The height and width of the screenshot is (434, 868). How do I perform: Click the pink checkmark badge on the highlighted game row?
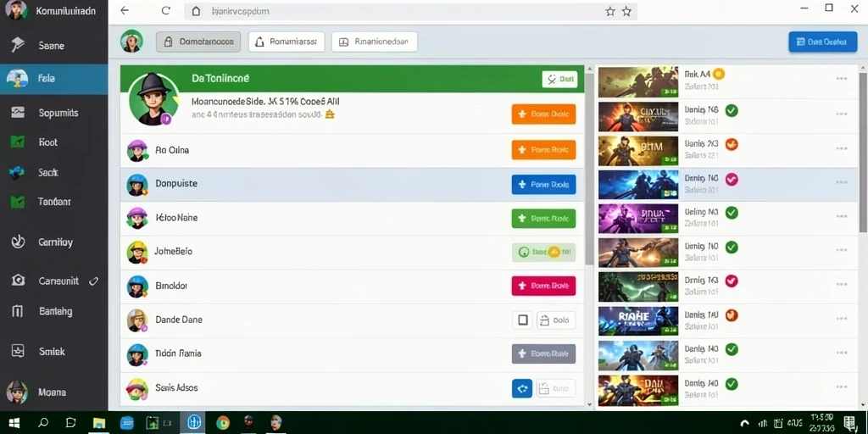(x=732, y=179)
